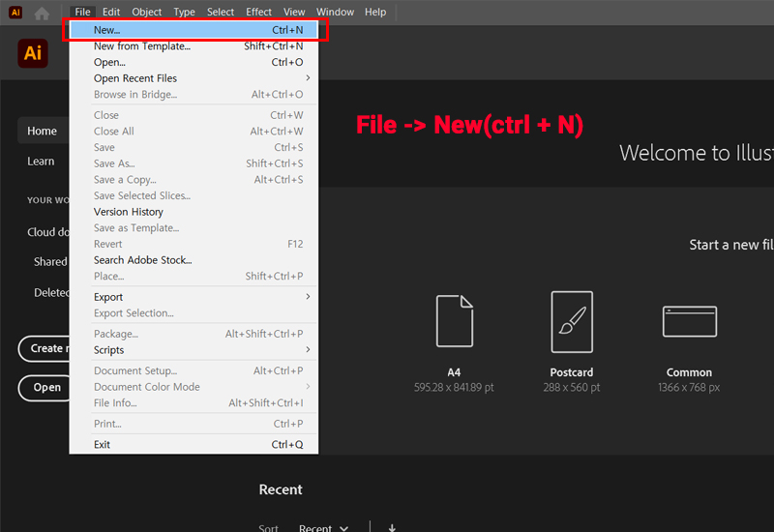Open the Object menu
Image resolution: width=774 pixels, height=532 pixels.
[x=147, y=12]
